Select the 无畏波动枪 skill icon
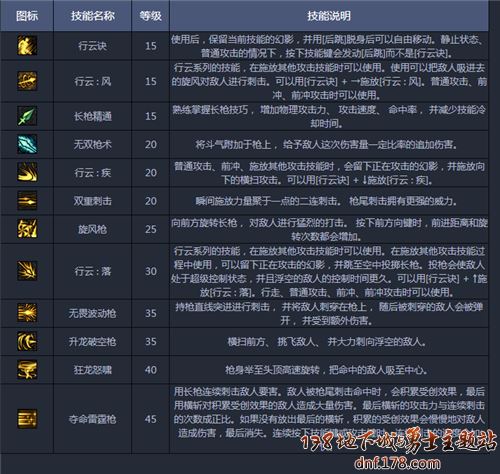The image size is (500, 474). 27,313
